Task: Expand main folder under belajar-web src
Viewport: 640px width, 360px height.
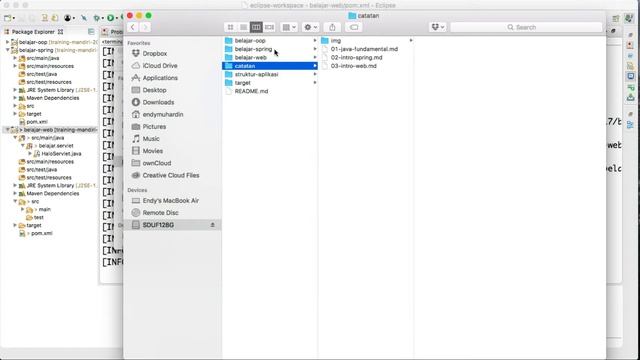Action: point(23,209)
